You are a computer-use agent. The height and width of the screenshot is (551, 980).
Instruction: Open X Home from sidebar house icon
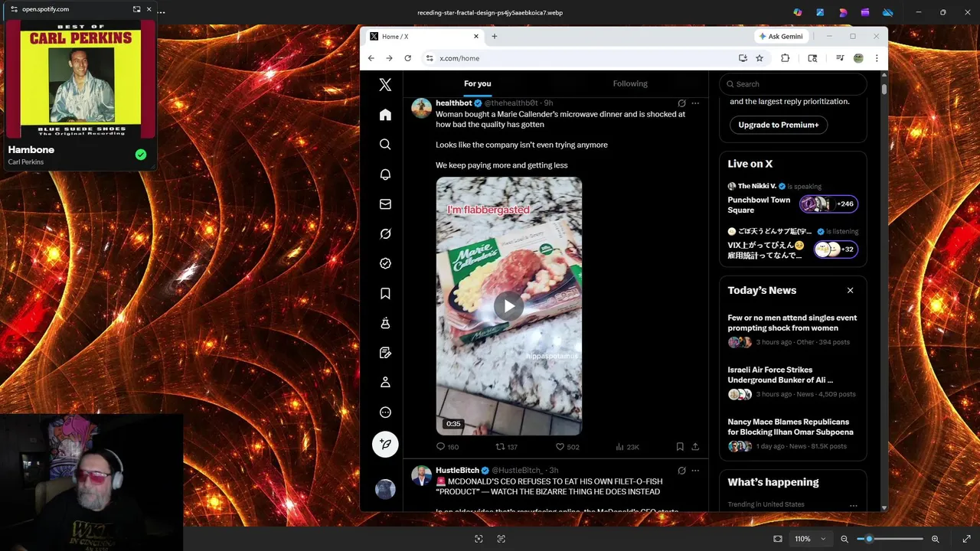point(385,115)
